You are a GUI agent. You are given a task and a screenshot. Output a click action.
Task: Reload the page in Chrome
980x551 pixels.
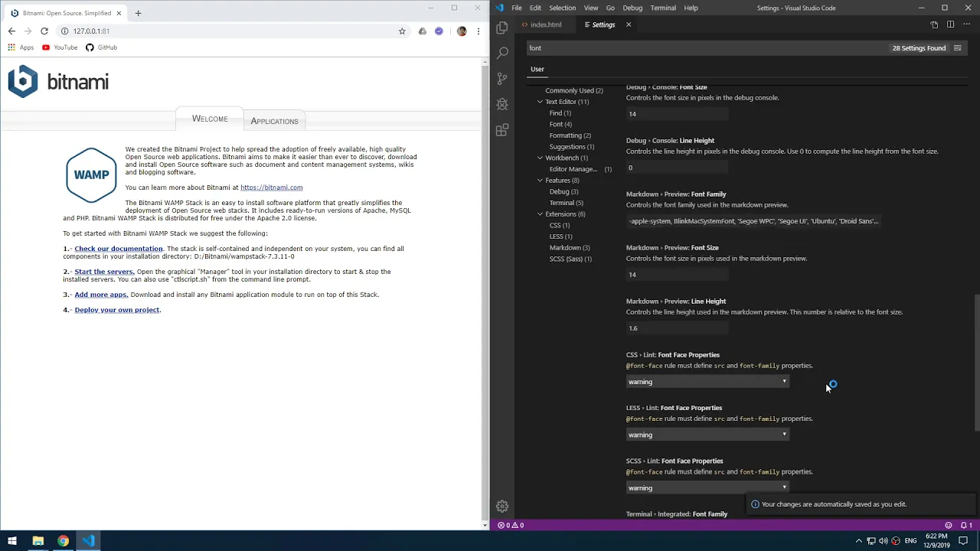pos(44,31)
